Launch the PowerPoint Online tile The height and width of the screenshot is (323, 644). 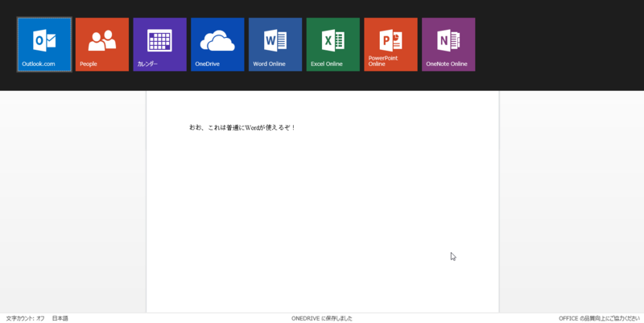[x=390, y=44]
